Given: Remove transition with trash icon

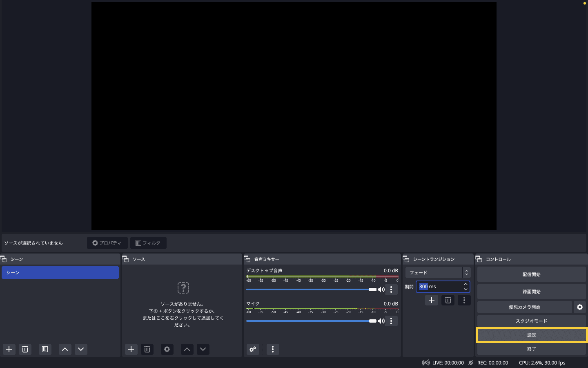Looking at the screenshot, I should click(x=448, y=300).
